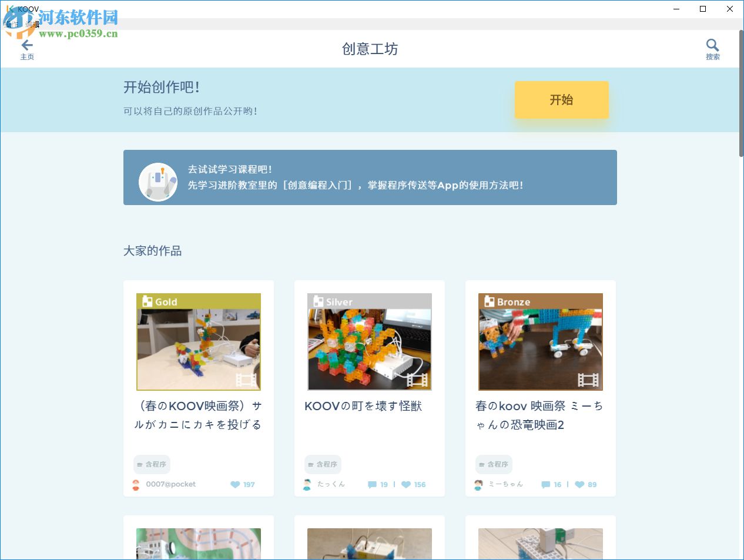The image size is (744, 560).
Task: Open comments icon showing 19
Action: [x=372, y=485]
